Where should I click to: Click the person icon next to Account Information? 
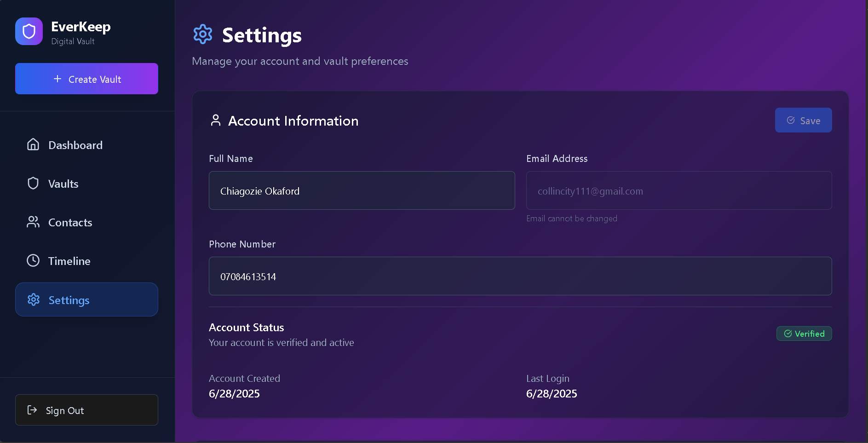tap(215, 120)
